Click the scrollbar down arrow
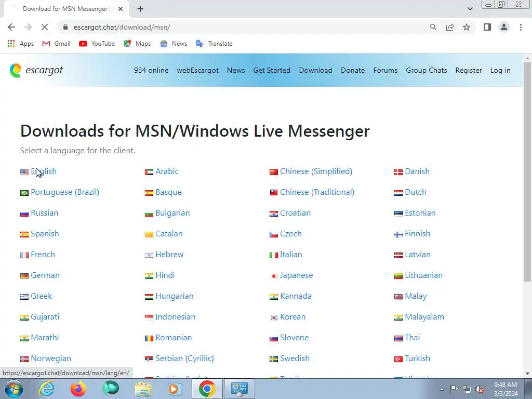 click(x=527, y=373)
